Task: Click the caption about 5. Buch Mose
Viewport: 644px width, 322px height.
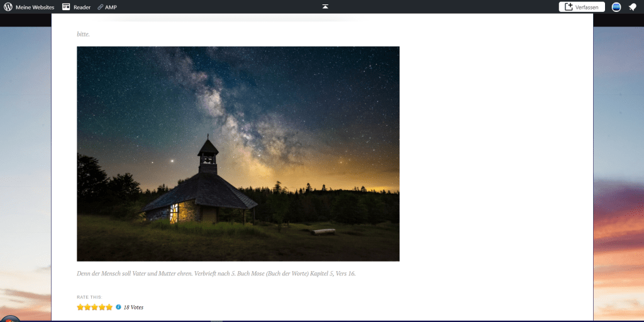Action: point(216,274)
